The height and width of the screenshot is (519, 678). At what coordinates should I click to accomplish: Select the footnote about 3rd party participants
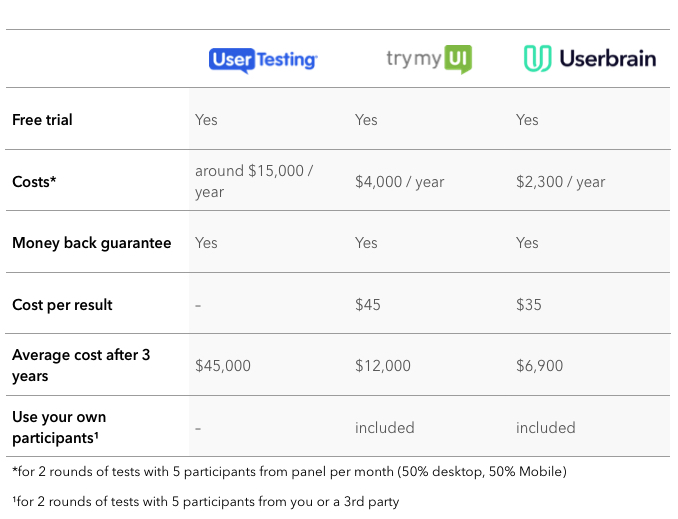pyautogui.click(x=205, y=502)
